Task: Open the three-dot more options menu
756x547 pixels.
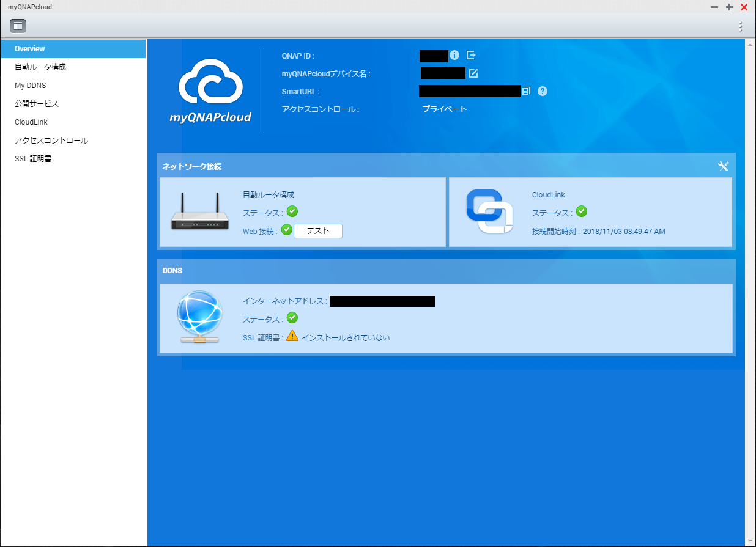Action: (741, 26)
